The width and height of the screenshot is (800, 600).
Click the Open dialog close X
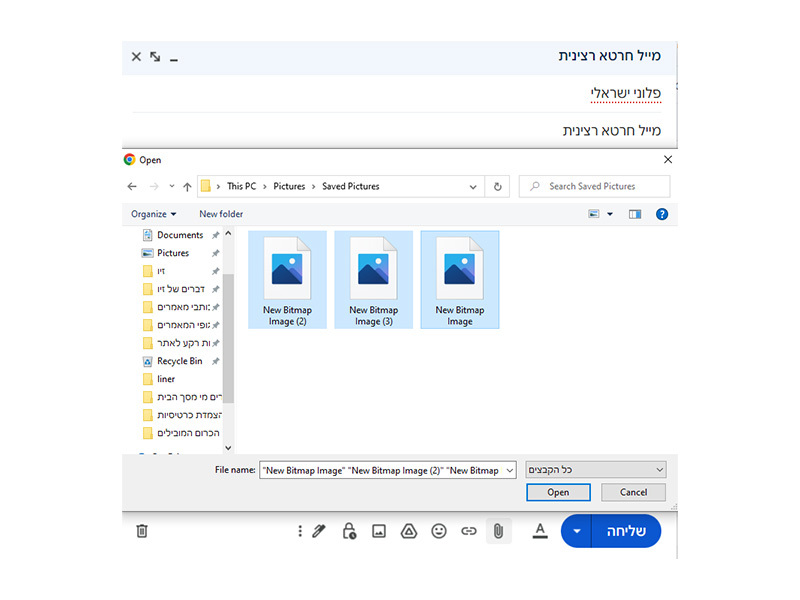pos(668,160)
